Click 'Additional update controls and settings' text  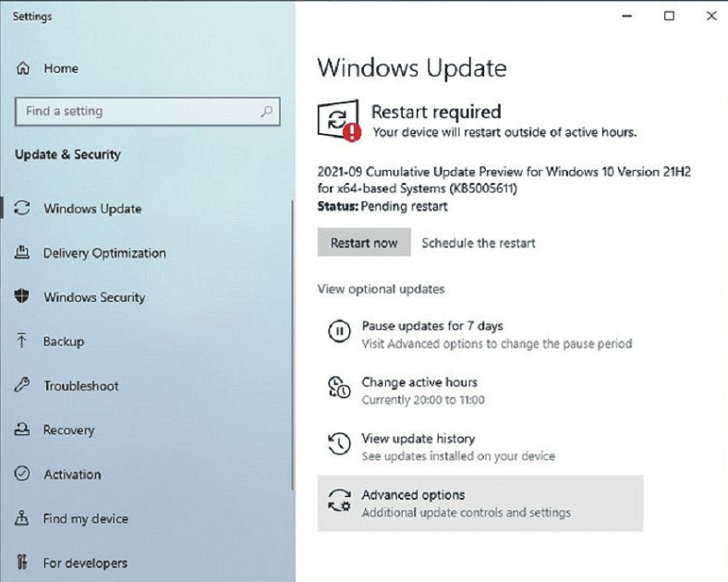point(467,513)
